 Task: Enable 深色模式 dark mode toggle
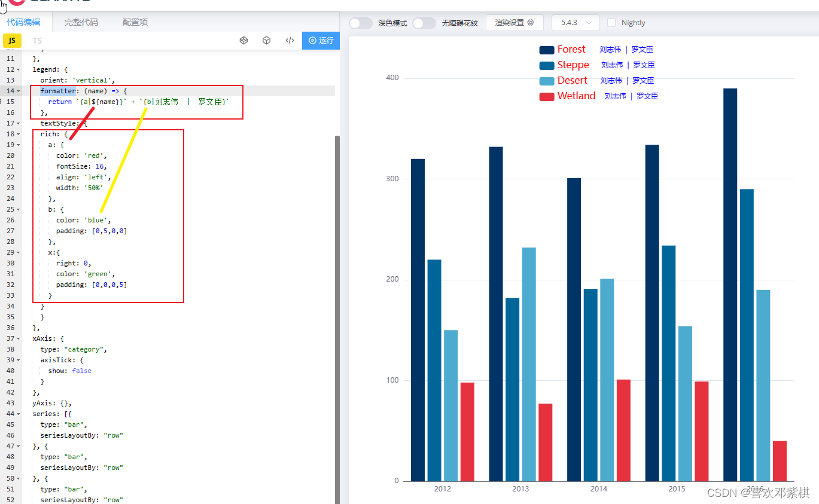359,22
